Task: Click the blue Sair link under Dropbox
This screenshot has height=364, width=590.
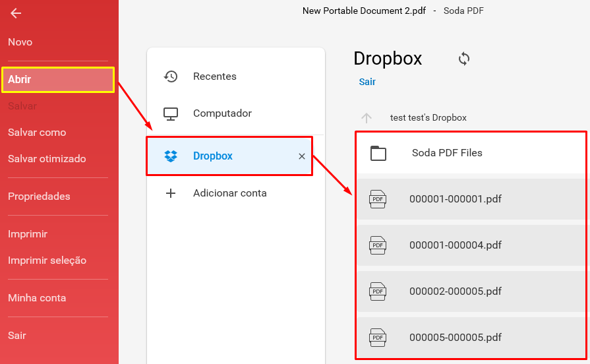Action: click(x=367, y=82)
